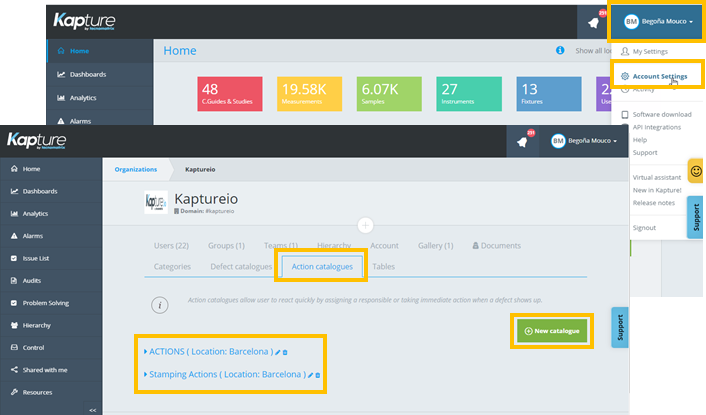Select Signout in the user menu

(644, 228)
